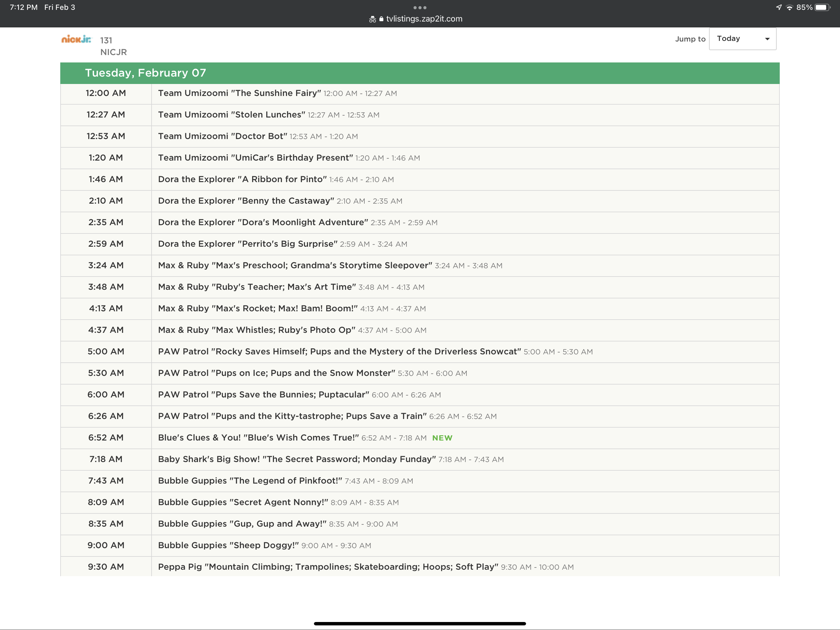
Task: Click the 1:46 AM time cell
Action: (x=106, y=179)
